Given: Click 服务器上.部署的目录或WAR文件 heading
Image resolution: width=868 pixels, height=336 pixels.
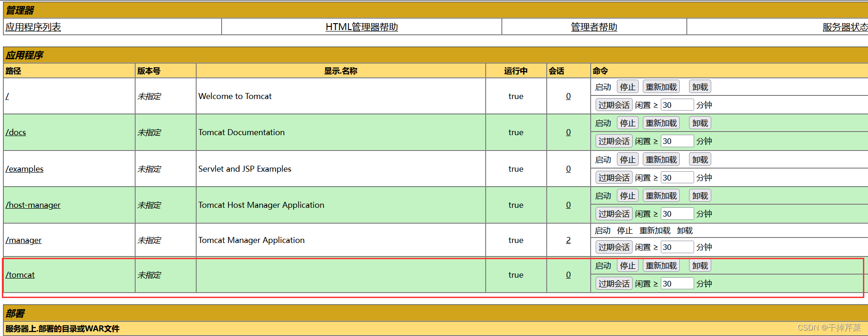Looking at the screenshot, I should [x=62, y=329].
